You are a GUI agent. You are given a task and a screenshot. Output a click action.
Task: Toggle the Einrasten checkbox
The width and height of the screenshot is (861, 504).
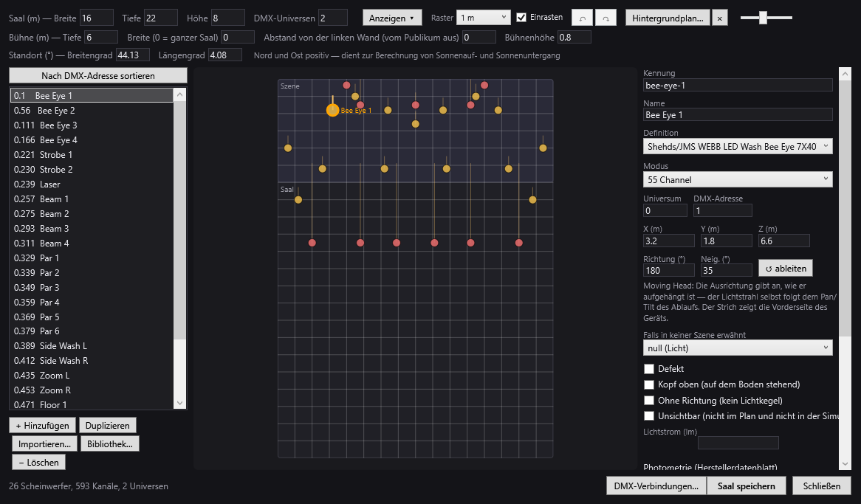coord(521,18)
